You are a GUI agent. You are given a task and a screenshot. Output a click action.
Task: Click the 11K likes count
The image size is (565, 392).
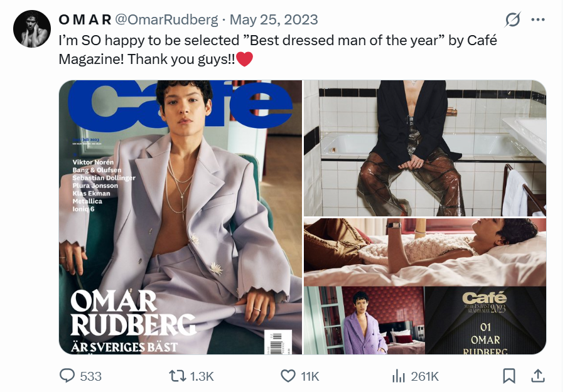click(x=310, y=376)
